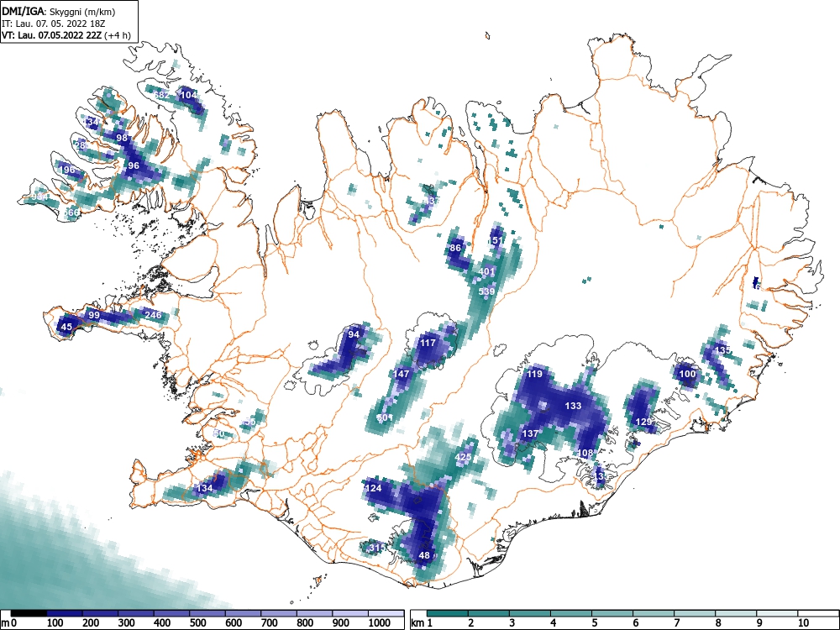Viewport: 840px width, 630px height.
Task: Click the "45" value at Snæfellsnes tip
Action: click(66, 327)
